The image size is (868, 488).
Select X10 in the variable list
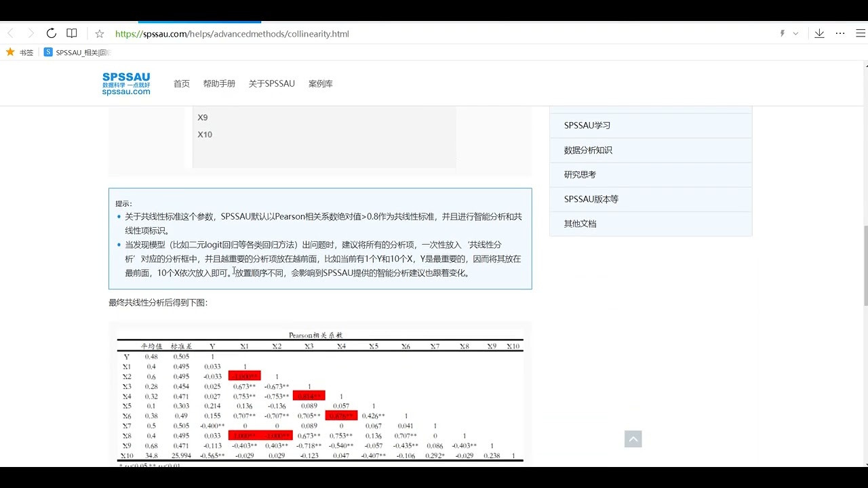pyautogui.click(x=205, y=134)
